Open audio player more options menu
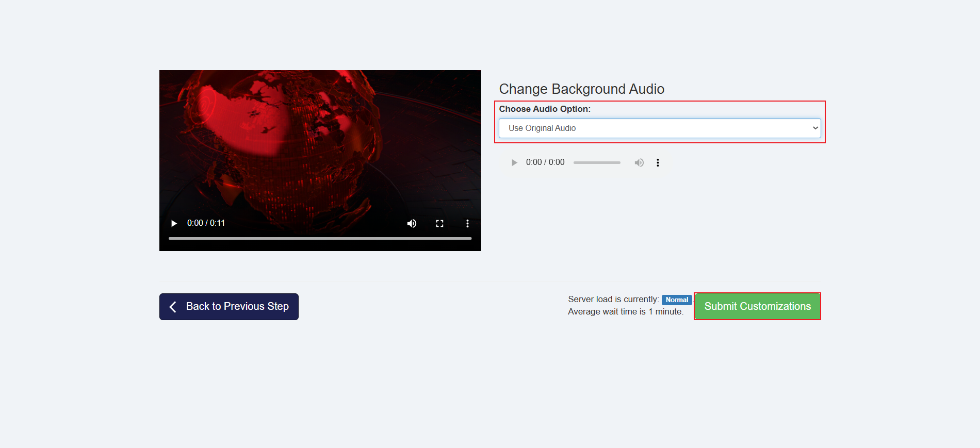This screenshot has height=448, width=980. pos(658,162)
